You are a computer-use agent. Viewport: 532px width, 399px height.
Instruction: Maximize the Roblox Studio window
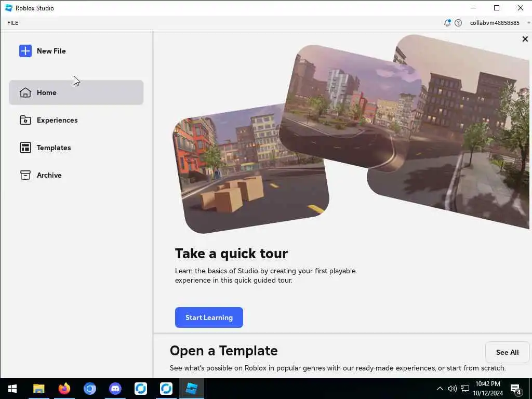click(496, 8)
